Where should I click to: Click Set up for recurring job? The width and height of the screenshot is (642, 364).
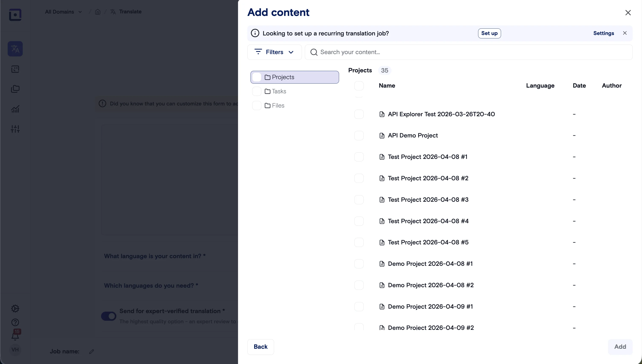point(489,33)
